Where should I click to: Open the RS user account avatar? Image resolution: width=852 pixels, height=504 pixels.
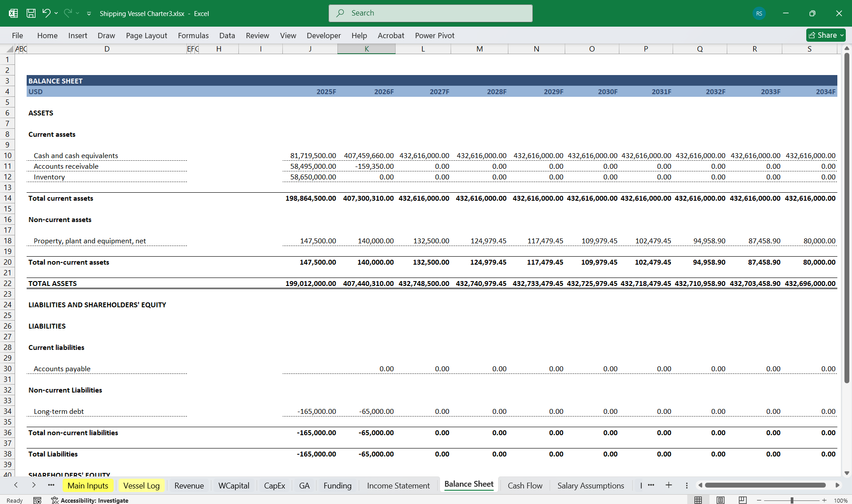click(759, 13)
